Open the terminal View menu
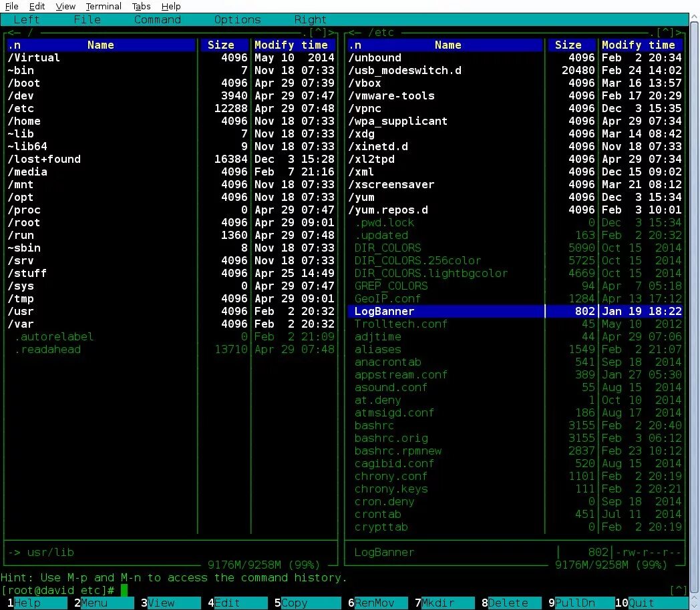This screenshot has width=700, height=610. 65,6
